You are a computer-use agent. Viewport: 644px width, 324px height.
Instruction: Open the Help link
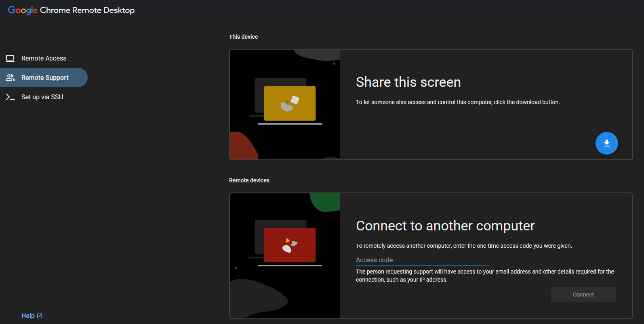pos(32,316)
